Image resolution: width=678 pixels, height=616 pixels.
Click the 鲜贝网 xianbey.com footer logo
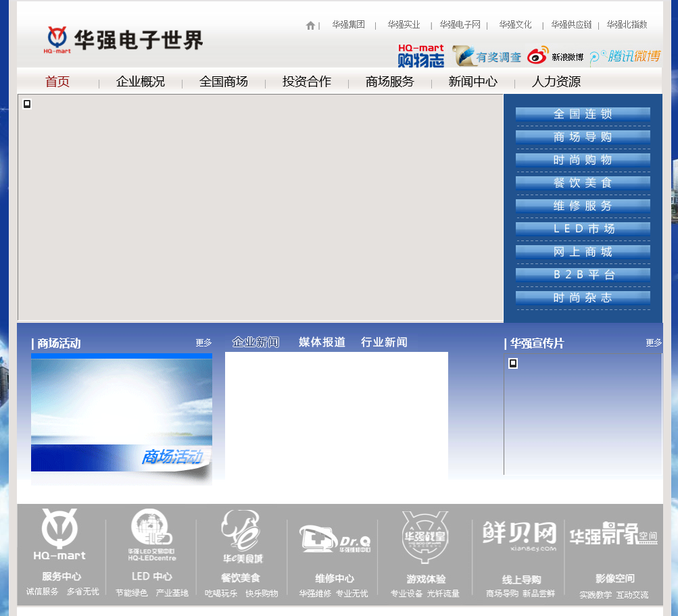[519, 536]
